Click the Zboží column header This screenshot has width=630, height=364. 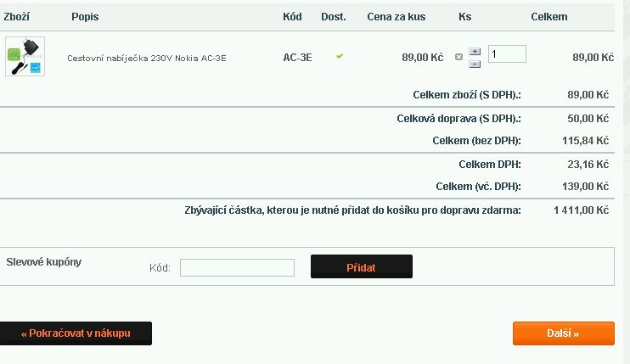(16, 17)
